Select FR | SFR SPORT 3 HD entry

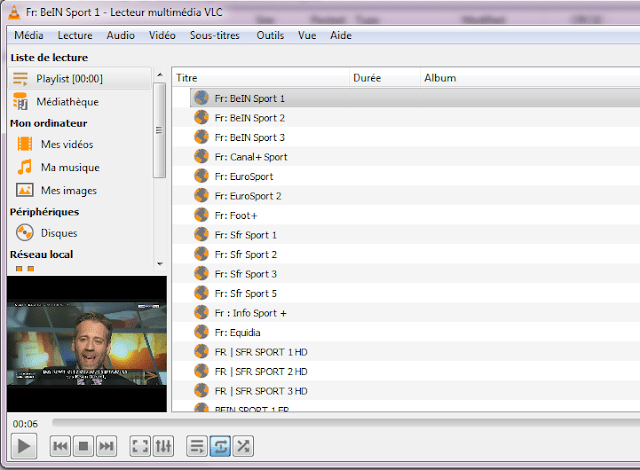tap(406, 391)
